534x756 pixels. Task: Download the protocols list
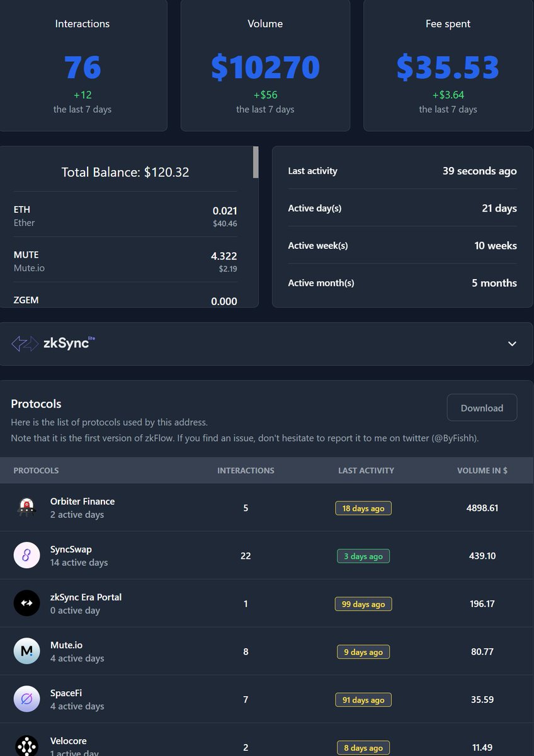tap(482, 408)
